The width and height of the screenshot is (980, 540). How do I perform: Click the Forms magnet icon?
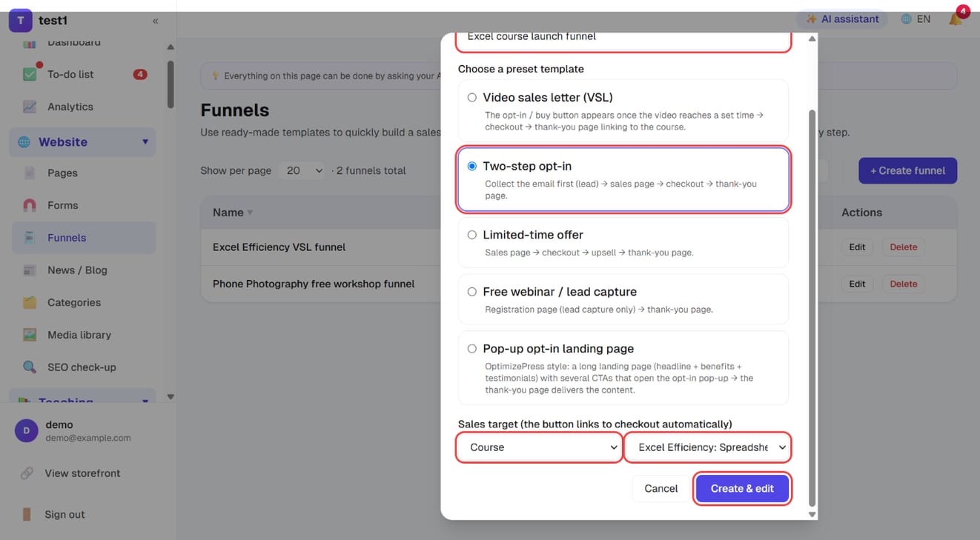pos(30,205)
